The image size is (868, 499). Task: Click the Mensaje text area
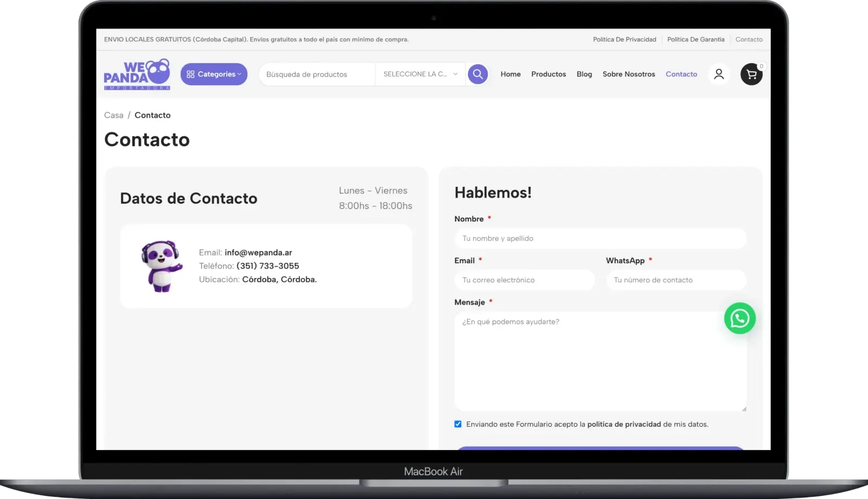point(601,362)
